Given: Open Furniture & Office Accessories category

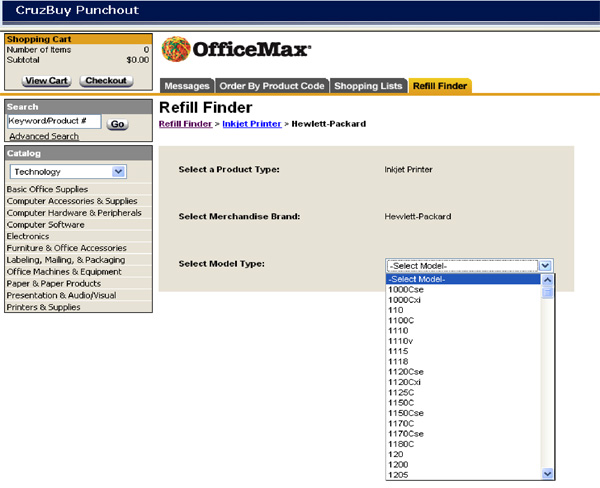Looking at the screenshot, I should point(66,248).
